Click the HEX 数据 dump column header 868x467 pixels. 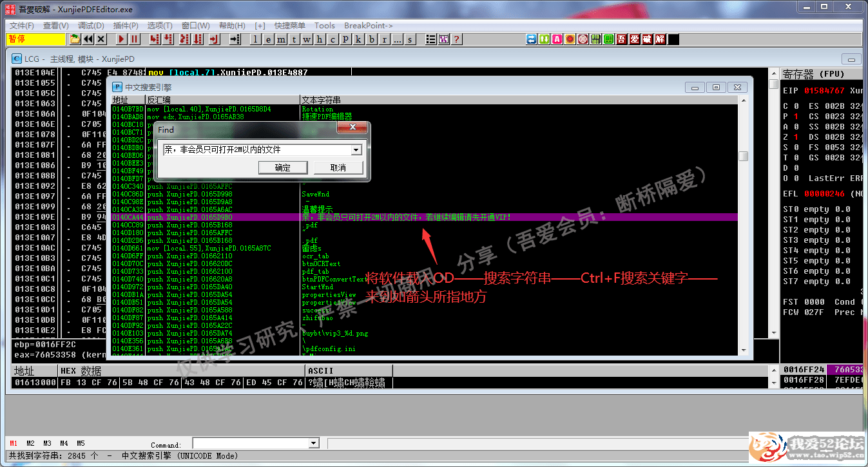click(x=181, y=371)
